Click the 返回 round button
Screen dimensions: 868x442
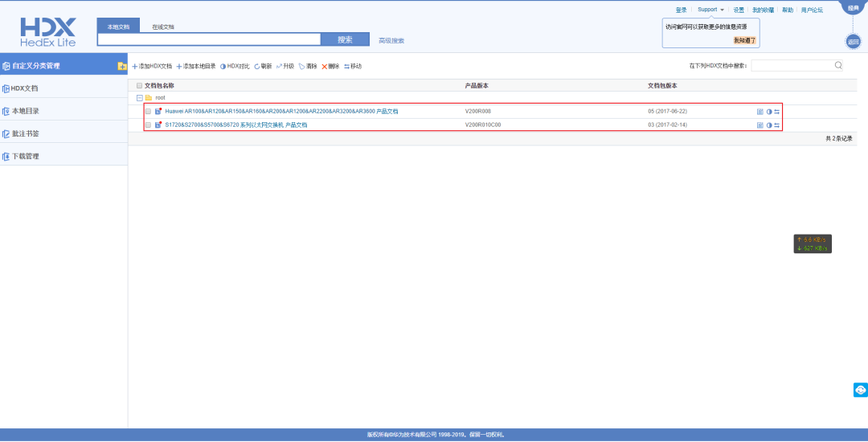click(853, 42)
